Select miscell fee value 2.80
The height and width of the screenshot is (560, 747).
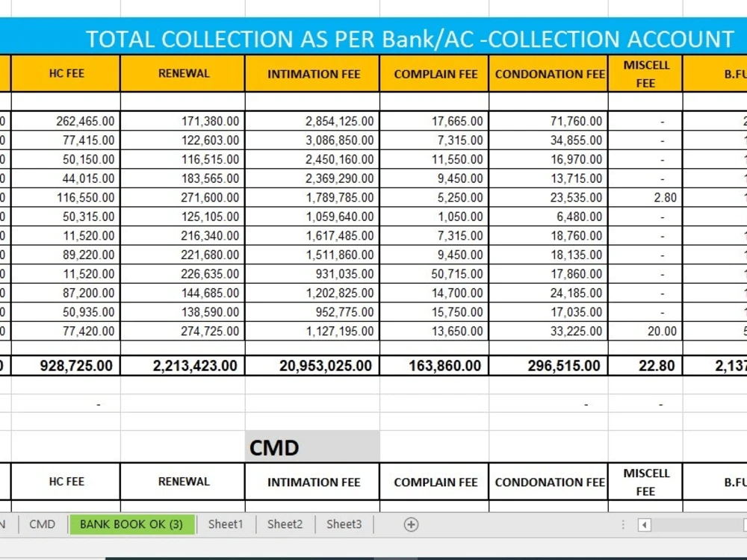pos(645,197)
